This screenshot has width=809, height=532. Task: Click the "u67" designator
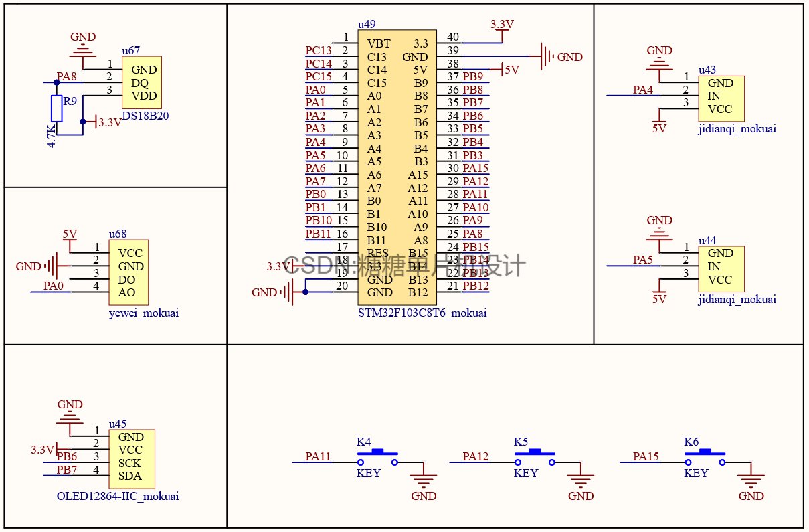click(131, 50)
